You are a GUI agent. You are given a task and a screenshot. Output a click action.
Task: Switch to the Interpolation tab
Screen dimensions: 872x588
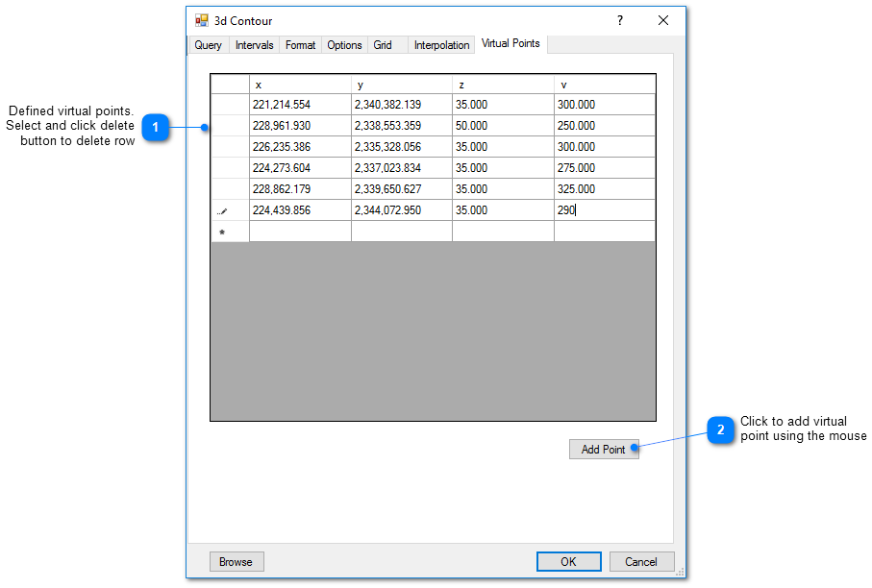[441, 45]
